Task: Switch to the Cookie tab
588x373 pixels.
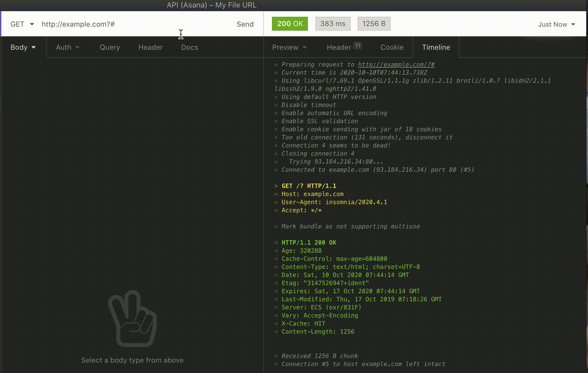Action: coord(392,47)
